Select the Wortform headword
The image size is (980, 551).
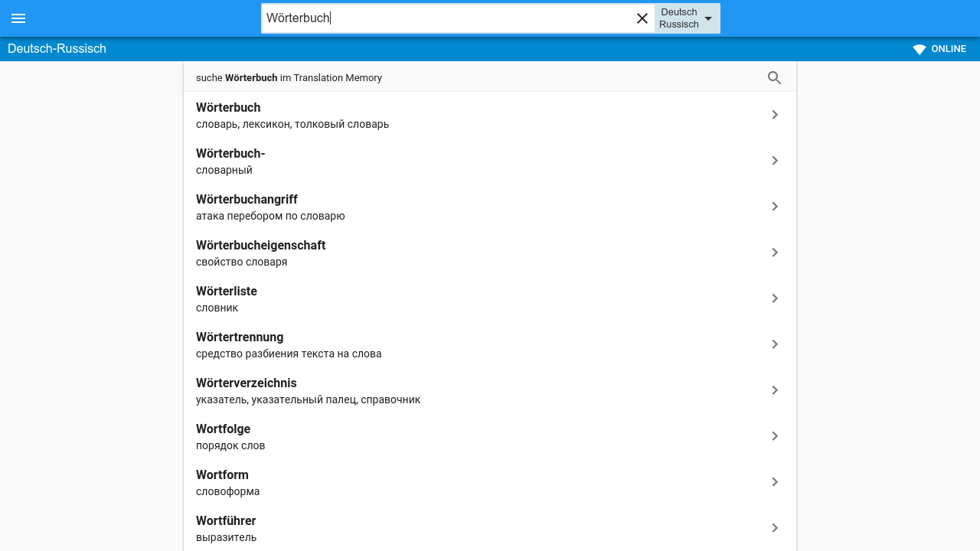pos(222,475)
